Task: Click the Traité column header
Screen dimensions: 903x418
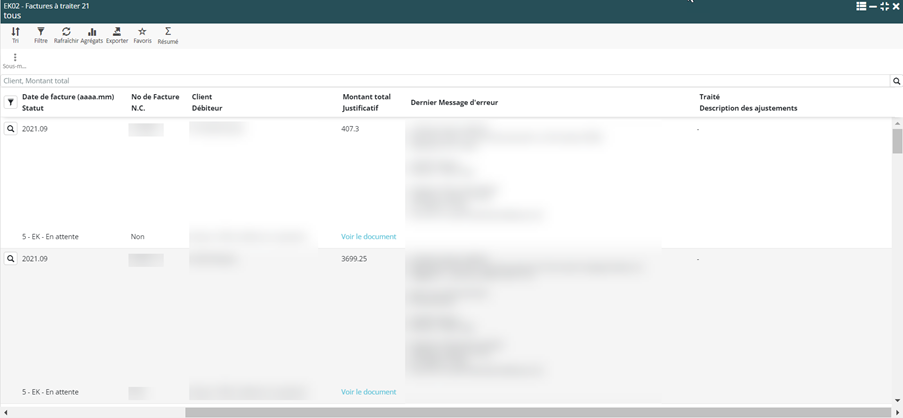Action: click(x=709, y=97)
